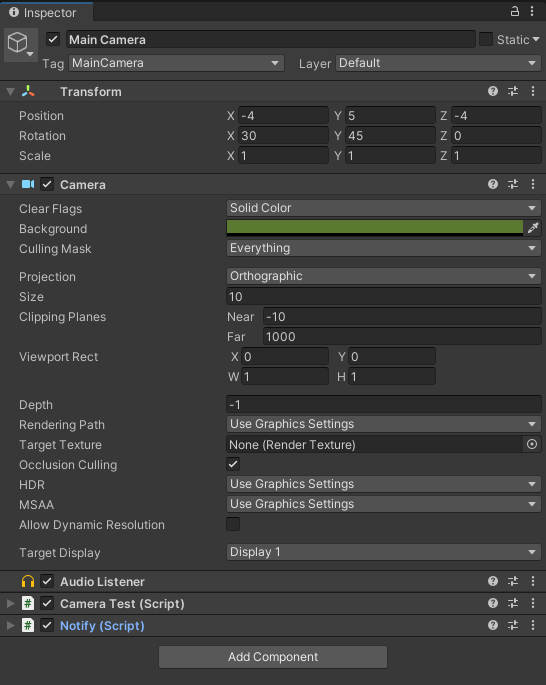The image size is (546, 685).
Task: Disable the Notify script checkbox
Action: [x=47, y=626]
